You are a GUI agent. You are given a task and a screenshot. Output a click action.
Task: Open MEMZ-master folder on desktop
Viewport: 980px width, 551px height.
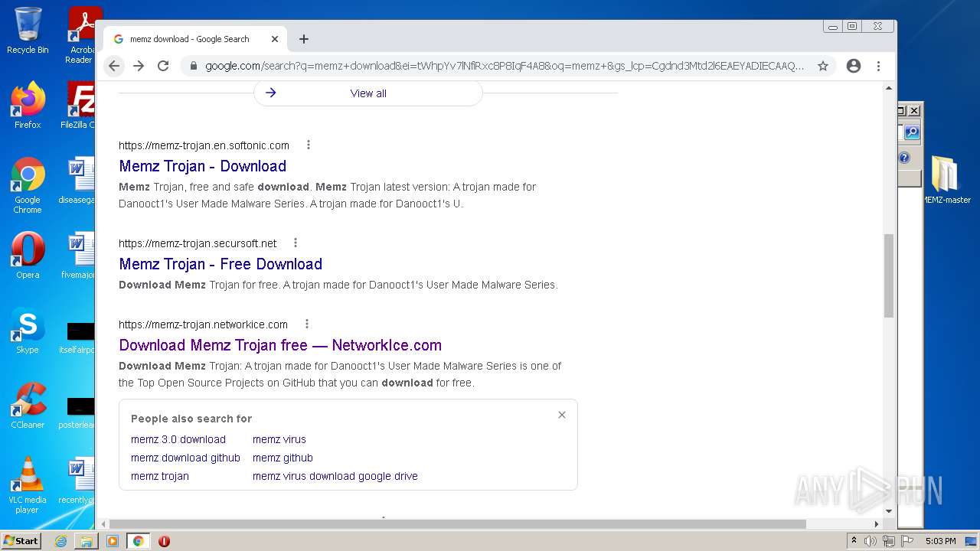point(946,180)
